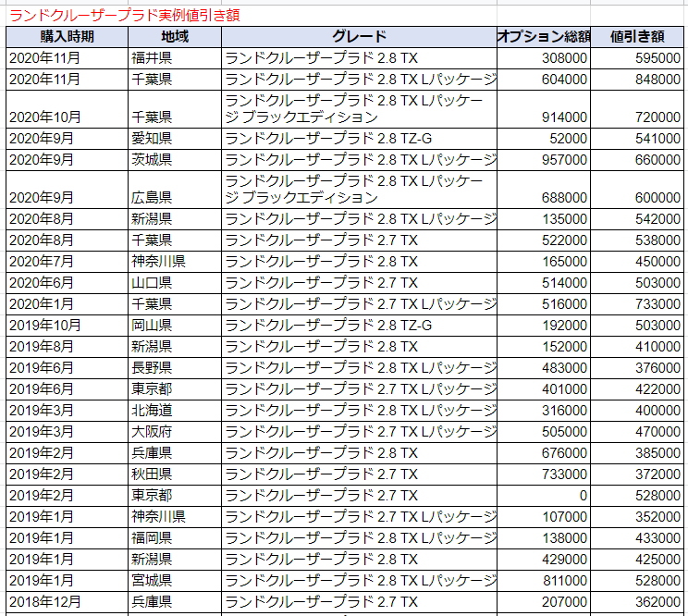This screenshot has height=616, width=688.
Task: Select discount value 422000
Action: click(x=637, y=389)
